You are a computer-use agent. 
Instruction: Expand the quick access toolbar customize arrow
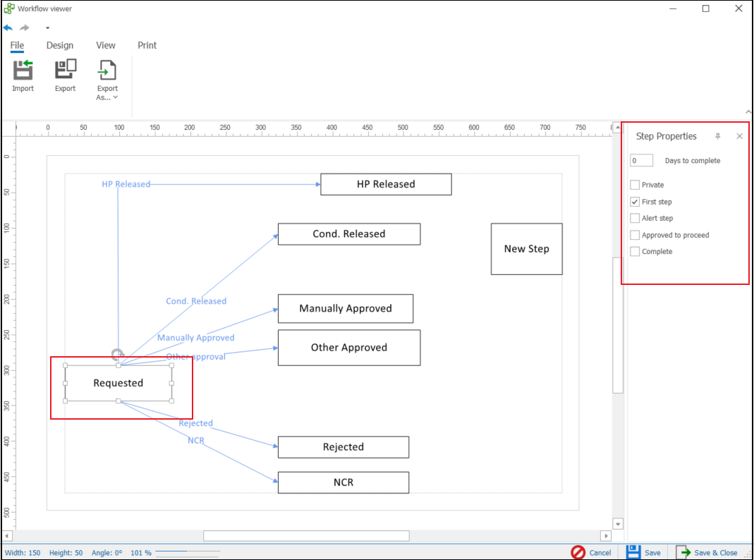click(x=47, y=28)
